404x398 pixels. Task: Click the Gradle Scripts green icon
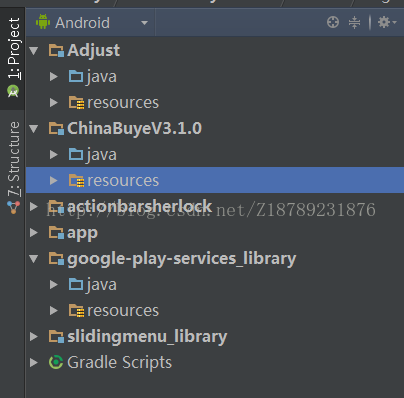point(56,362)
